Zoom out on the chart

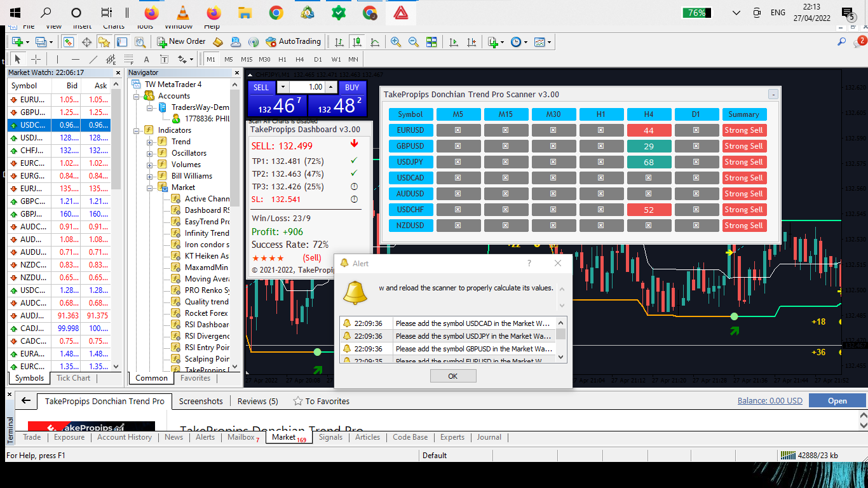[x=414, y=42]
